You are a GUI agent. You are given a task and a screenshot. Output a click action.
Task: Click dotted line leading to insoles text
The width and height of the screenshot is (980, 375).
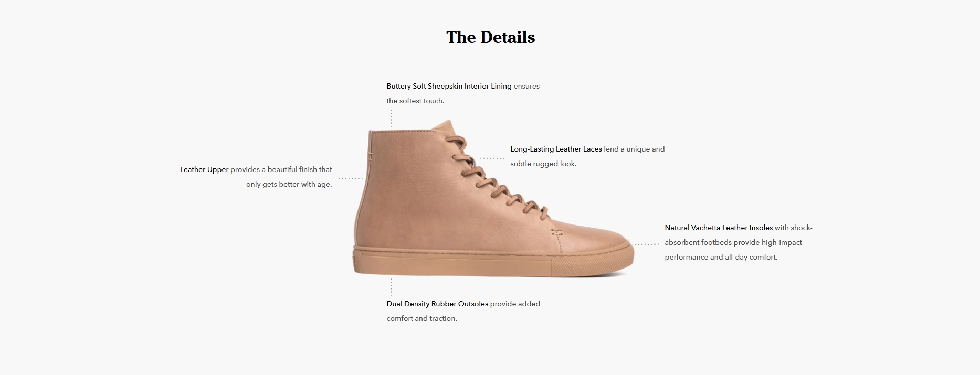(x=646, y=244)
